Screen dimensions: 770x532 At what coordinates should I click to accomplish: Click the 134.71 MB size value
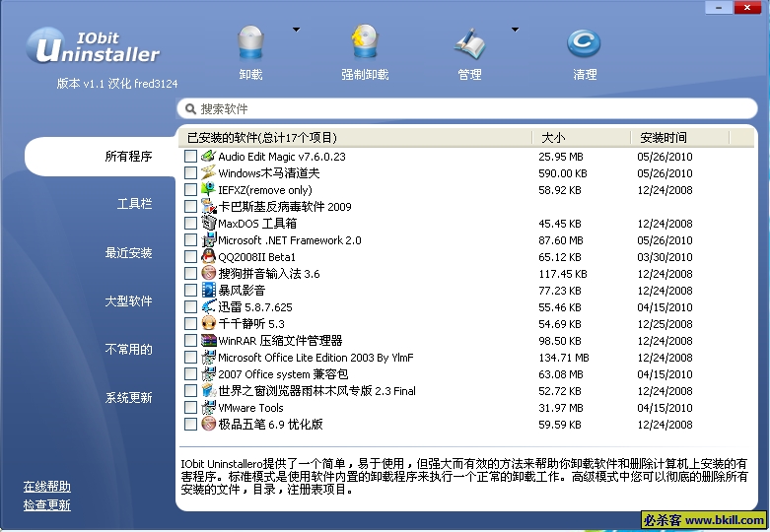[564, 358]
